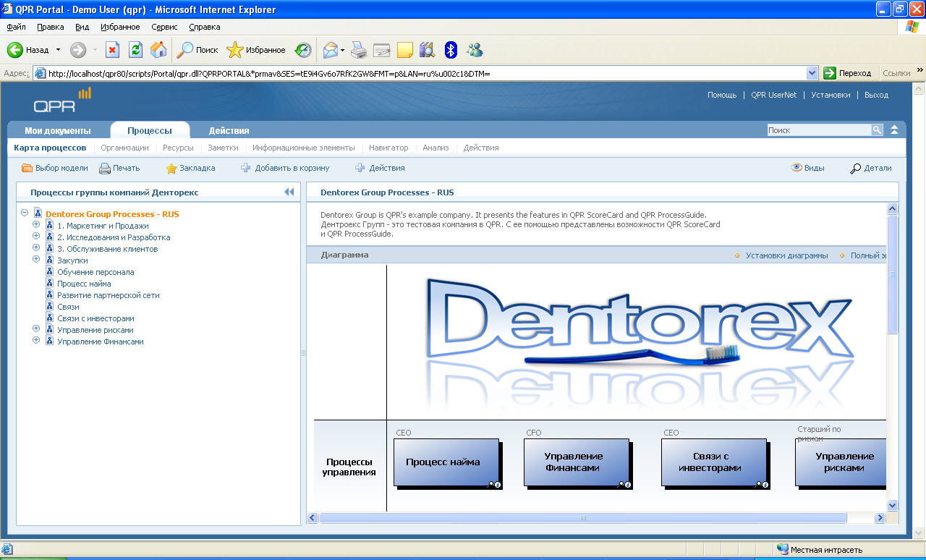The height and width of the screenshot is (560, 926).
Task: Click the QPR logo
Action: click(x=62, y=101)
